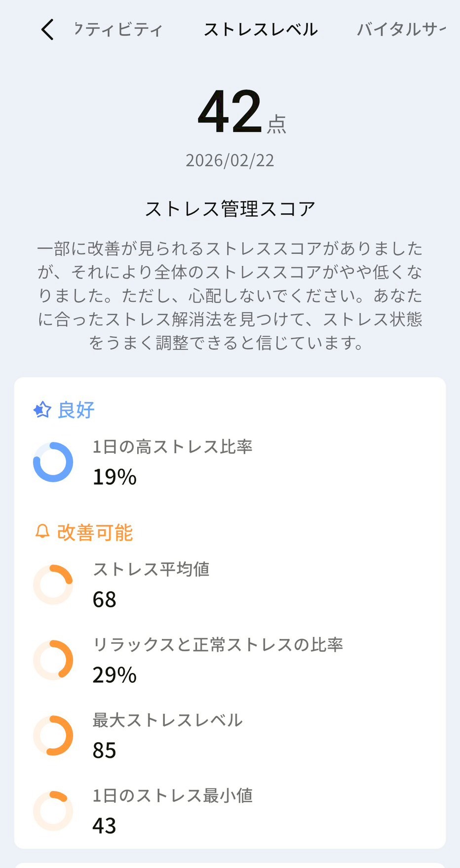
Task: Tap the blue star icon beside 良好
Action: pos(42,410)
